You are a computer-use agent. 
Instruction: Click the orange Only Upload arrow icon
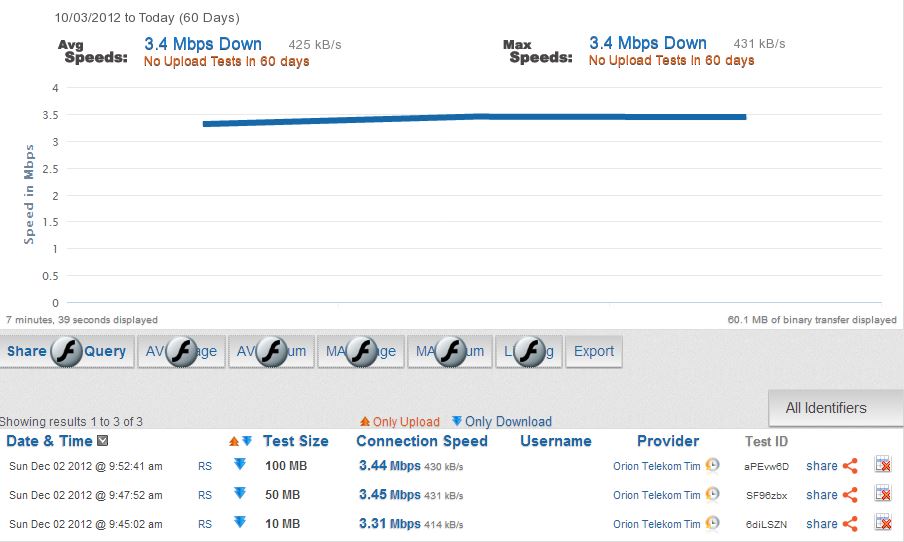365,421
